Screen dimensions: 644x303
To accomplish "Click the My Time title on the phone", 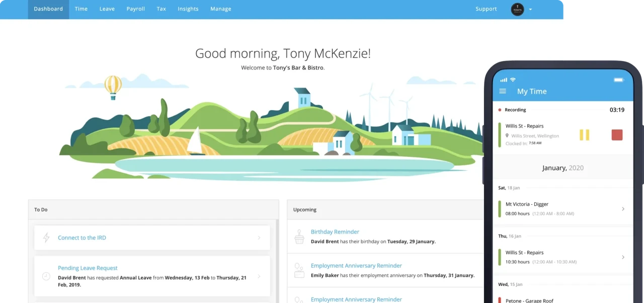I will (x=532, y=91).
